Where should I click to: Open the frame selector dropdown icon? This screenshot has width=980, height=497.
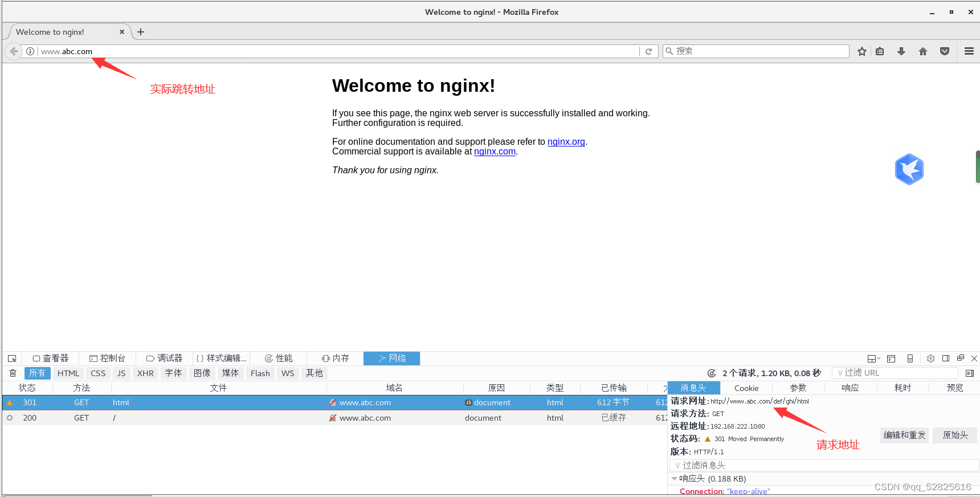pos(873,359)
